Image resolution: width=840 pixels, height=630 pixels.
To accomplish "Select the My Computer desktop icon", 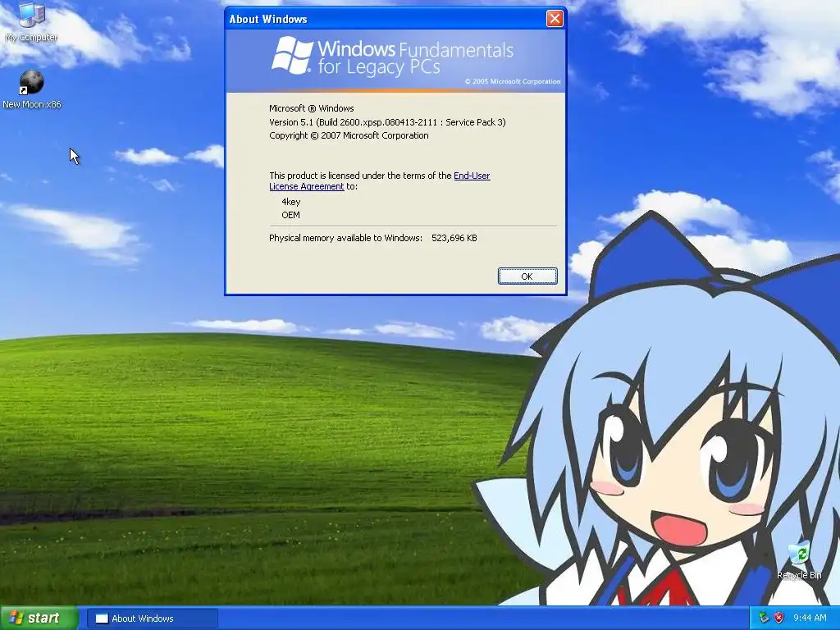I will point(31,22).
